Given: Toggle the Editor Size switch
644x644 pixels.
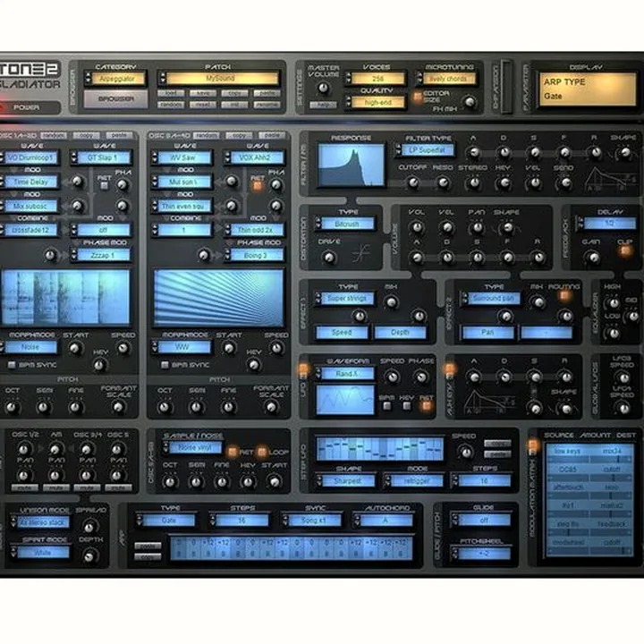Looking at the screenshot, I should [x=418, y=97].
